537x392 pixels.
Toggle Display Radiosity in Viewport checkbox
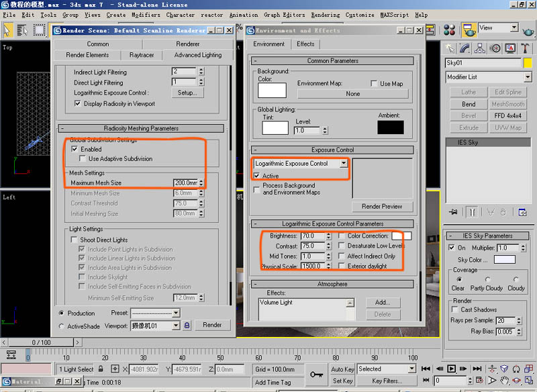coord(78,103)
